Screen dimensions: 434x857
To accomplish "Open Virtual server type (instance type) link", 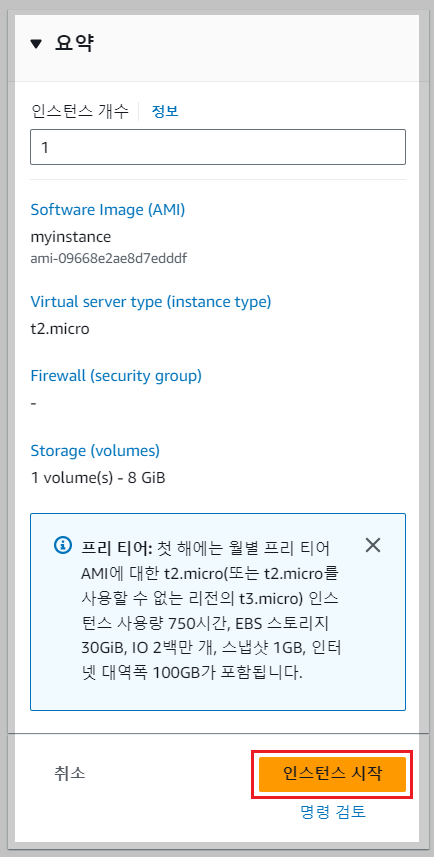I will 151,301.
